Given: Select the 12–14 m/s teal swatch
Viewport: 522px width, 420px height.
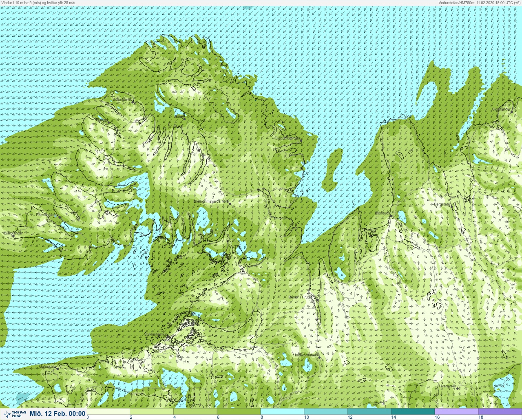Looking at the screenshot, I should (x=369, y=411).
